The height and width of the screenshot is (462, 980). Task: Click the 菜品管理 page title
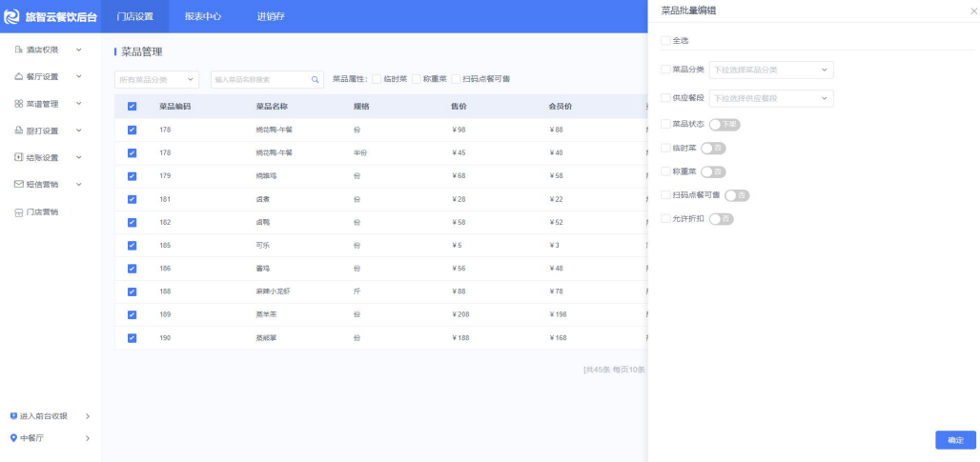[142, 51]
